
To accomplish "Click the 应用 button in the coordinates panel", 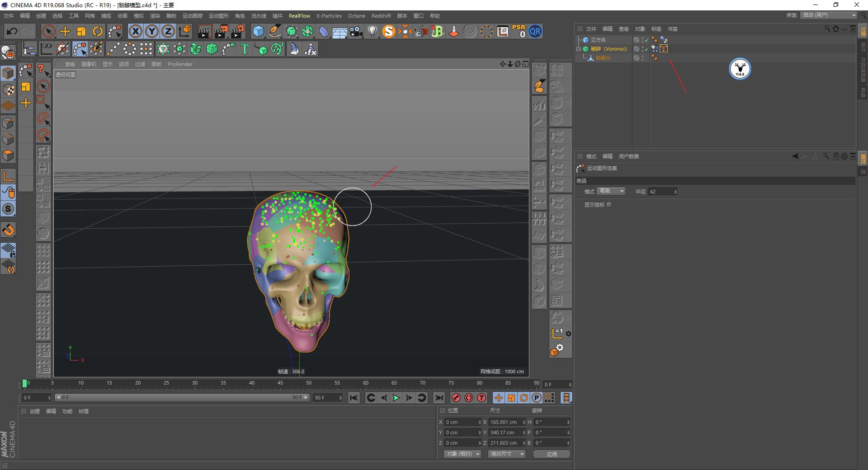I will [552, 454].
